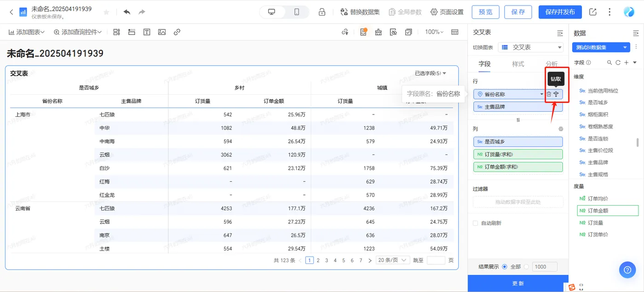Swap rows and columns icon
The height and width of the screenshot is (292, 644).
518,120
